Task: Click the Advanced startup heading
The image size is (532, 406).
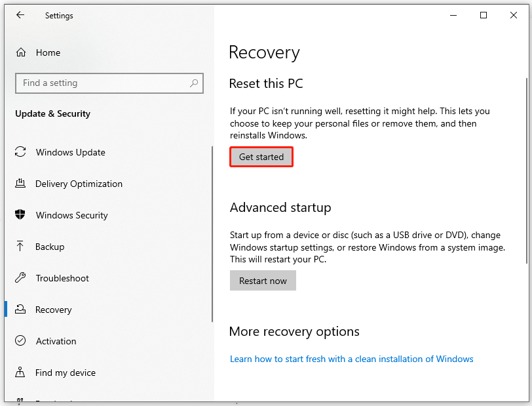Action: point(280,207)
